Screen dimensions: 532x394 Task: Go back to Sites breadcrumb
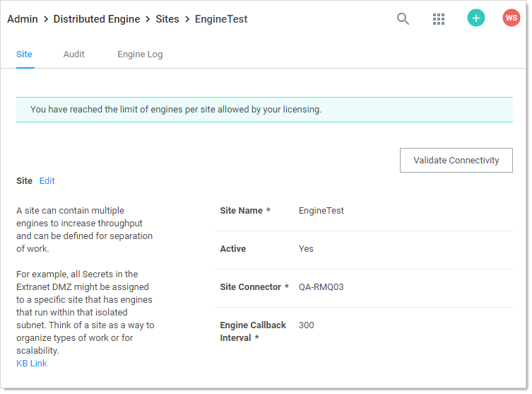point(167,19)
